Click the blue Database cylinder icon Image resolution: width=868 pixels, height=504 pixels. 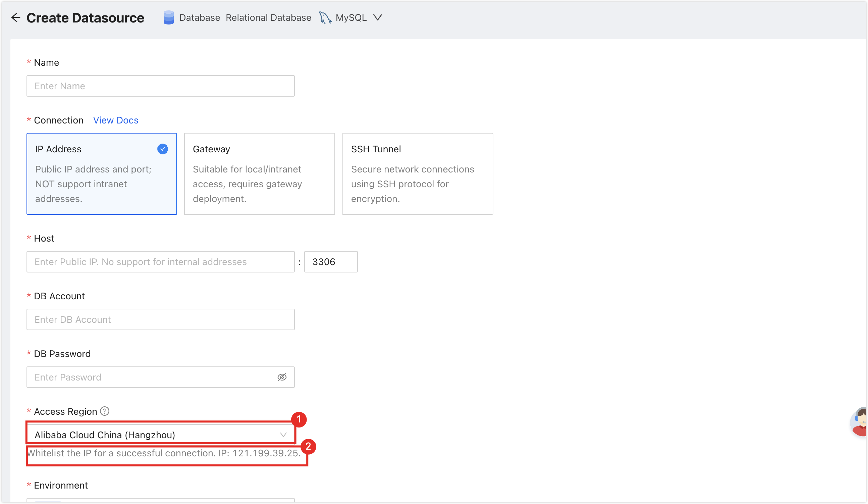(x=168, y=17)
